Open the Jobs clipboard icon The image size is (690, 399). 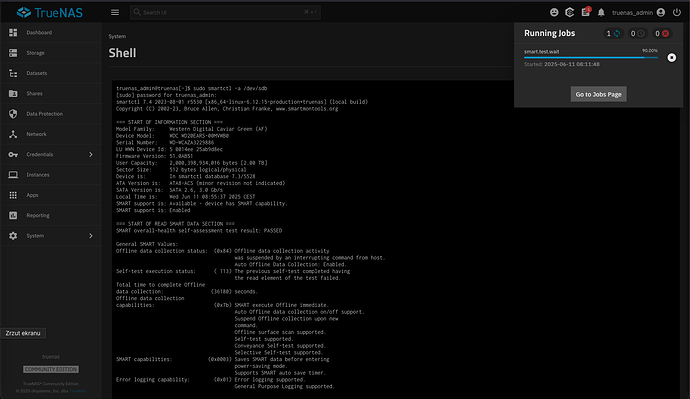pos(585,12)
